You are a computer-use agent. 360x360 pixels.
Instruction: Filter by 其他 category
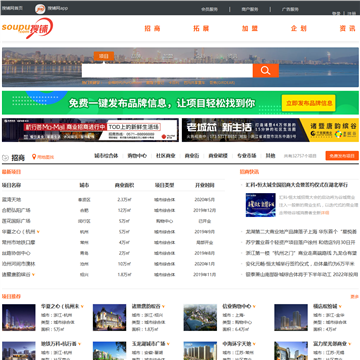pos(270,156)
